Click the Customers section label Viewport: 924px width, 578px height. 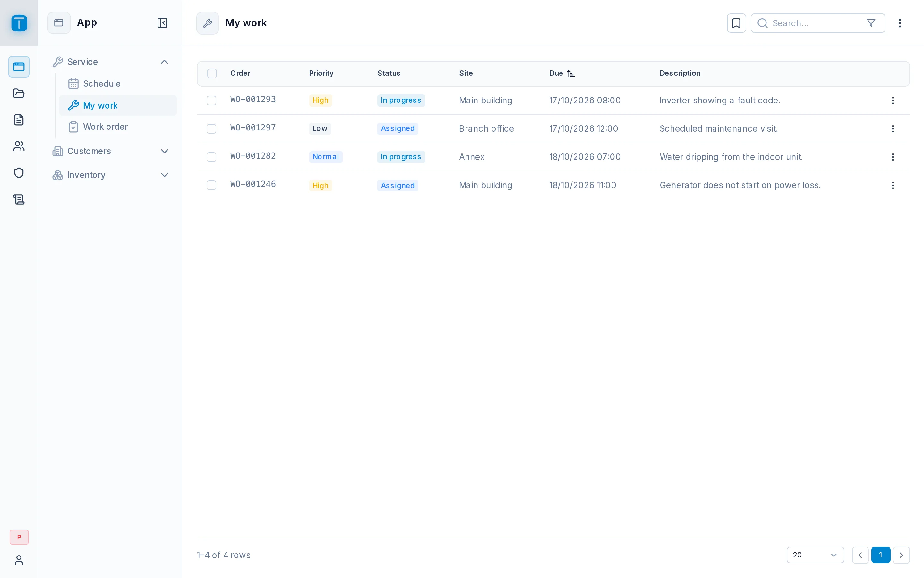pyautogui.click(x=89, y=151)
